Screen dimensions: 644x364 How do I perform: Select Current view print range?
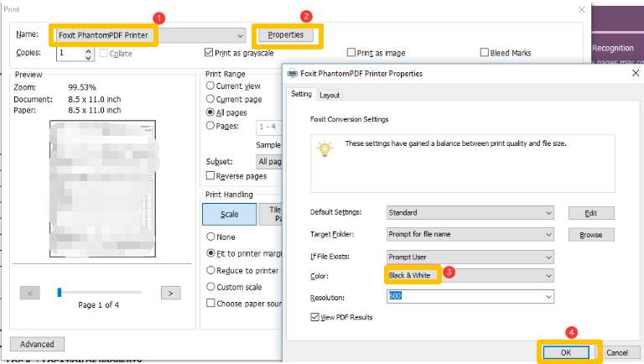210,86
